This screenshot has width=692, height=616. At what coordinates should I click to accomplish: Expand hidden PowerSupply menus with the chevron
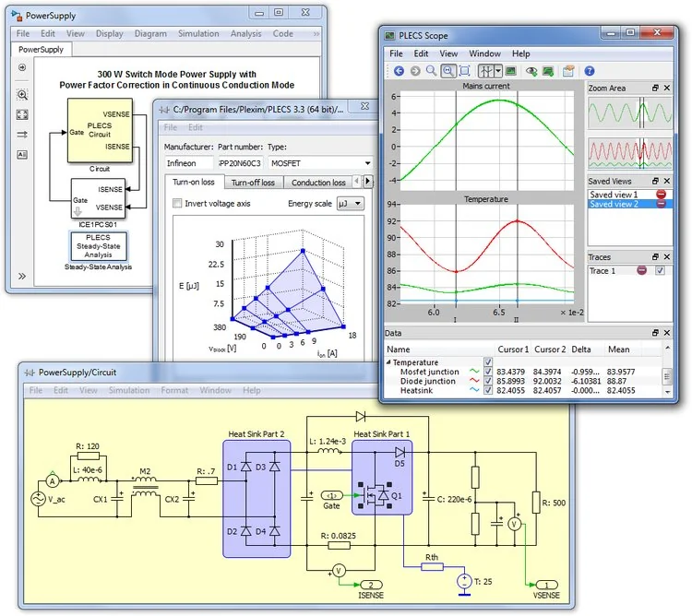tap(316, 33)
